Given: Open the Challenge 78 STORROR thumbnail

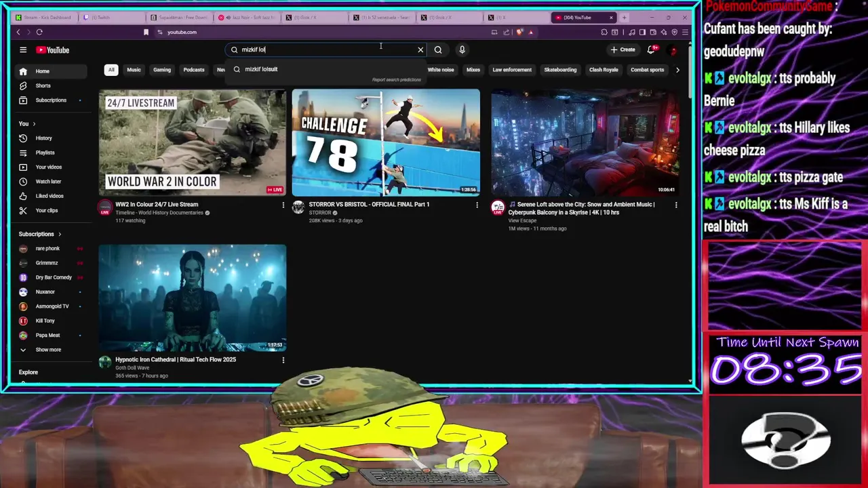Looking at the screenshot, I should coord(386,142).
